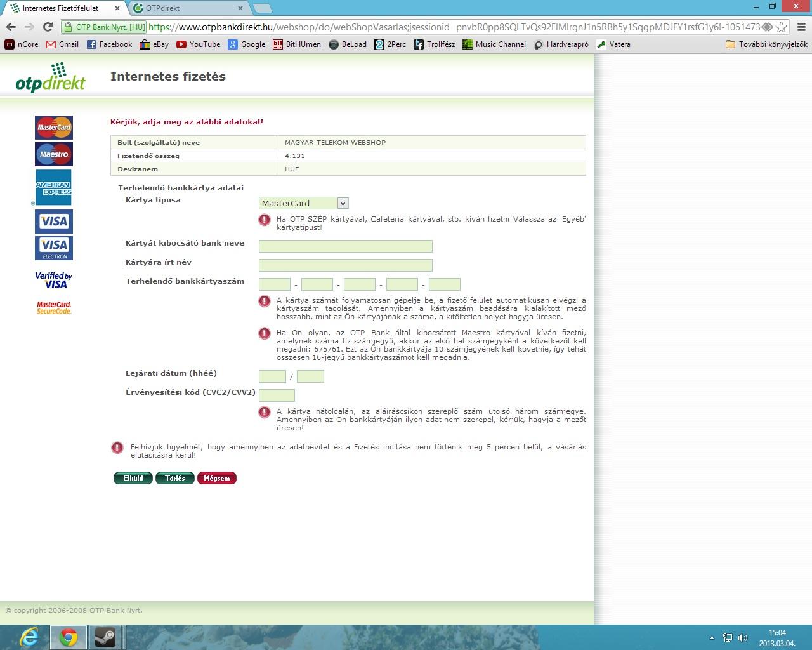The width and height of the screenshot is (812, 650).
Task: Focus the CVC2/CVV2 code field
Action: (x=277, y=395)
